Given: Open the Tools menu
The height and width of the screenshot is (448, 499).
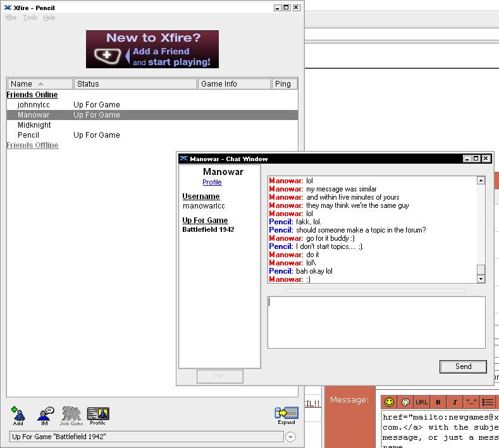Looking at the screenshot, I should 30,18.
